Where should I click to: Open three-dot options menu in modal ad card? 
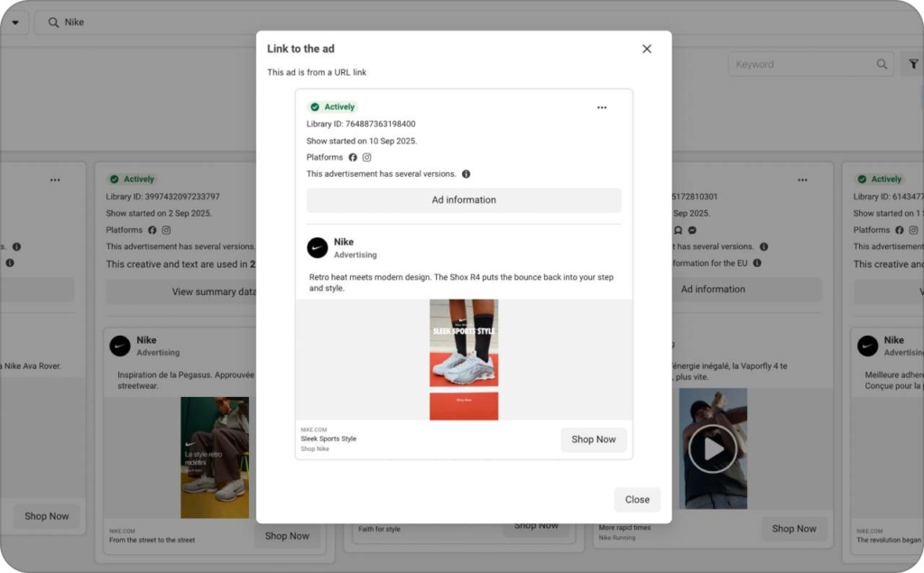pos(602,107)
